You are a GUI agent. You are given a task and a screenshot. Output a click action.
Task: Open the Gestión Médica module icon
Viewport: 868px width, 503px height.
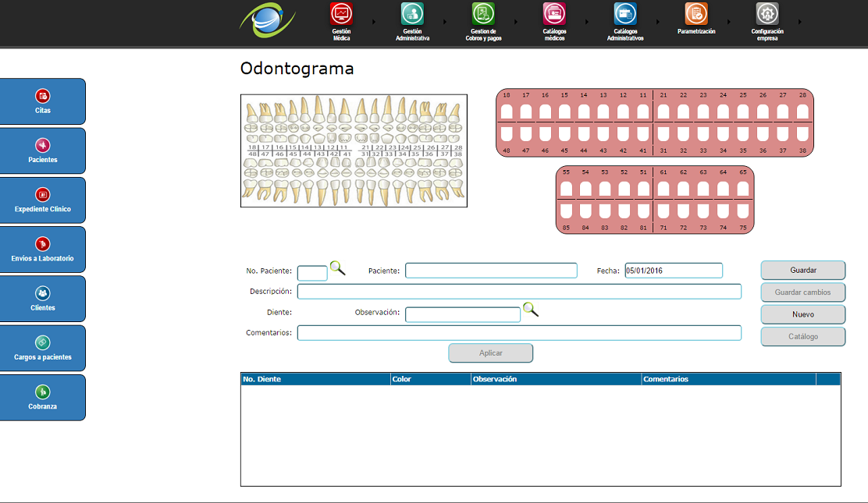point(341,14)
